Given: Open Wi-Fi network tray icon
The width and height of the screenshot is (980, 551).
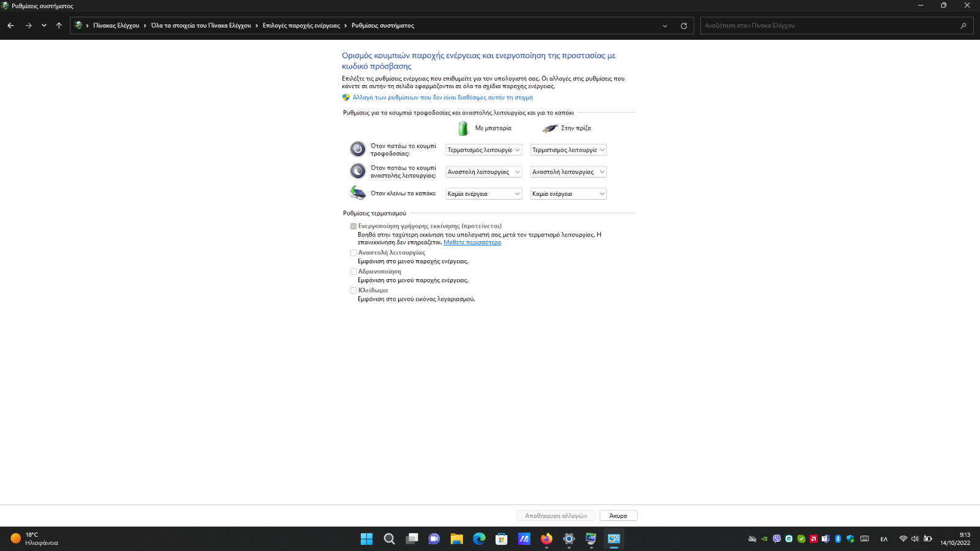Looking at the screenshot, I should [903, 539].
